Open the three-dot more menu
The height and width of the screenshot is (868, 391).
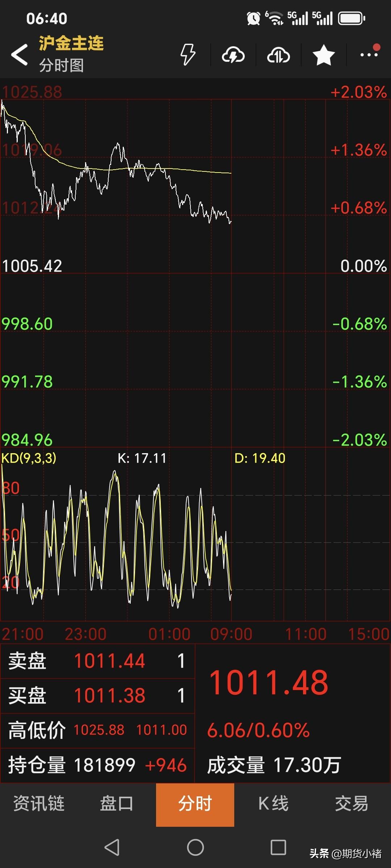369,55
